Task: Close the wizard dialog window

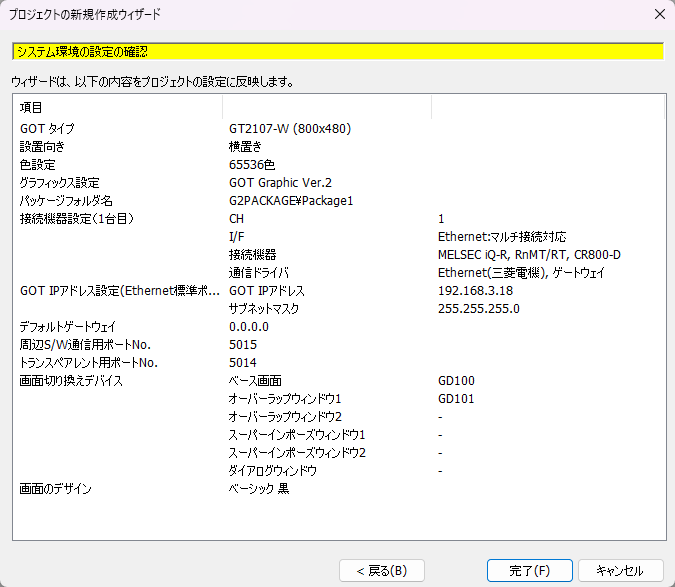Action: coord(659,14)
